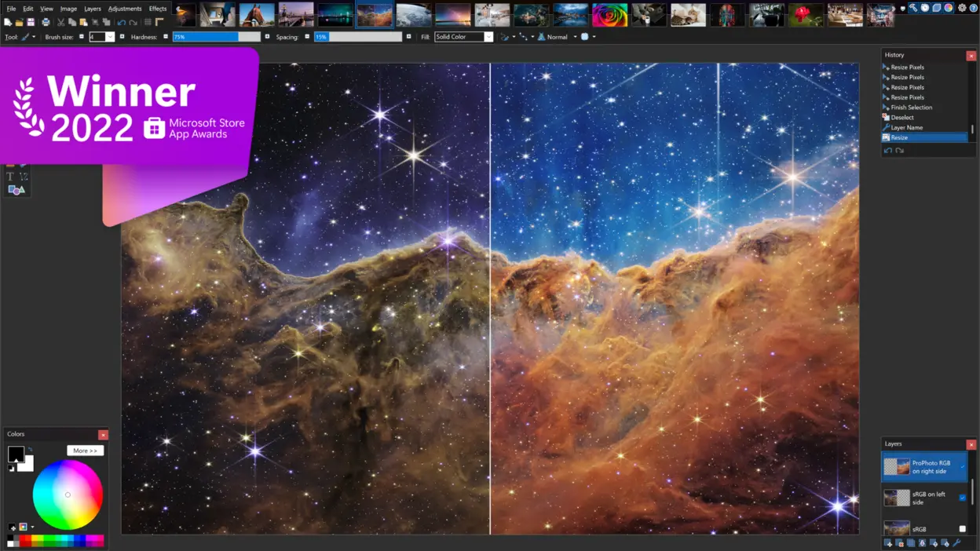Open the Image menu

[x=69, y=9]
